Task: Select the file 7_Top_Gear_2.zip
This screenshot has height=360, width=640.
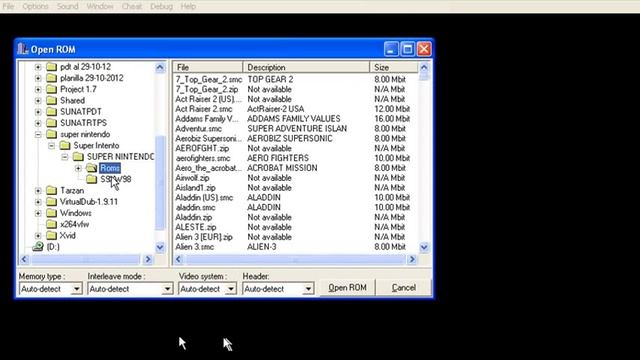Action: (207, 89)
